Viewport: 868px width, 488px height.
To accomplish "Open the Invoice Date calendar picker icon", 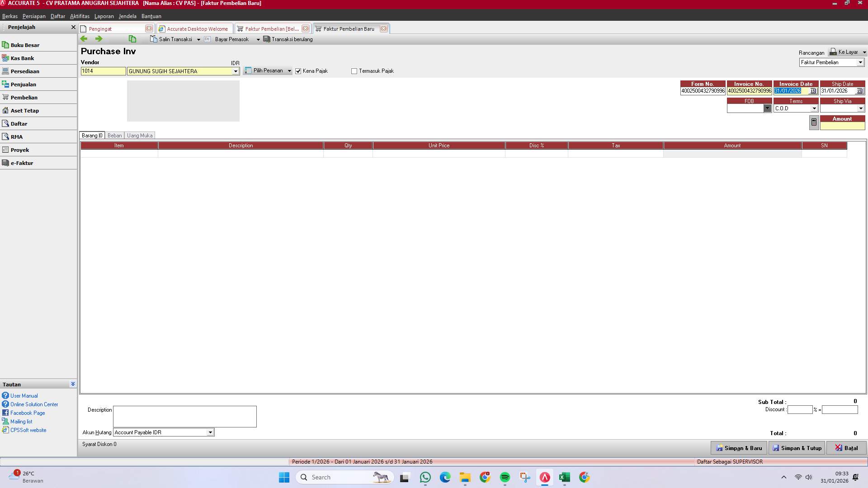I will point(812,90).
